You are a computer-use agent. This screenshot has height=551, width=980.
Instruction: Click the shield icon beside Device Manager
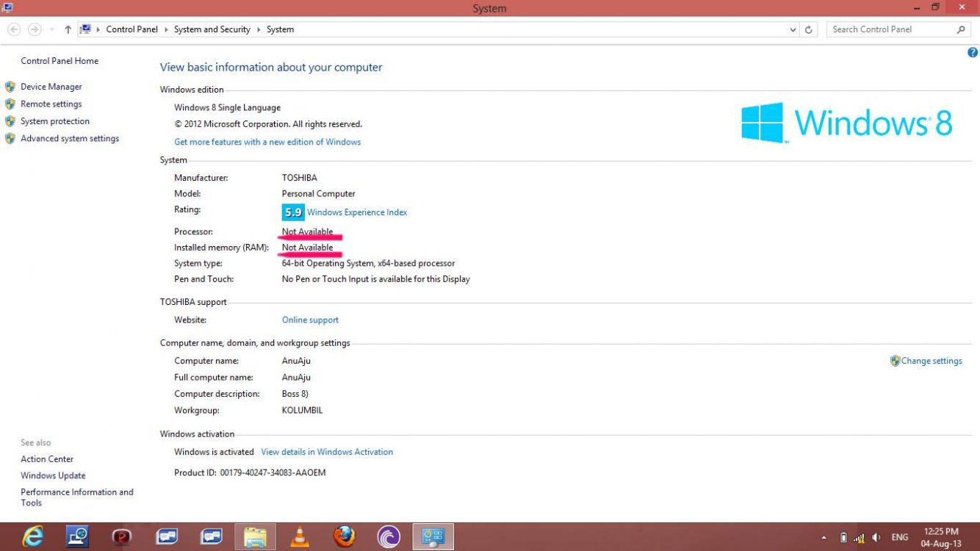[x=10, y=87]
